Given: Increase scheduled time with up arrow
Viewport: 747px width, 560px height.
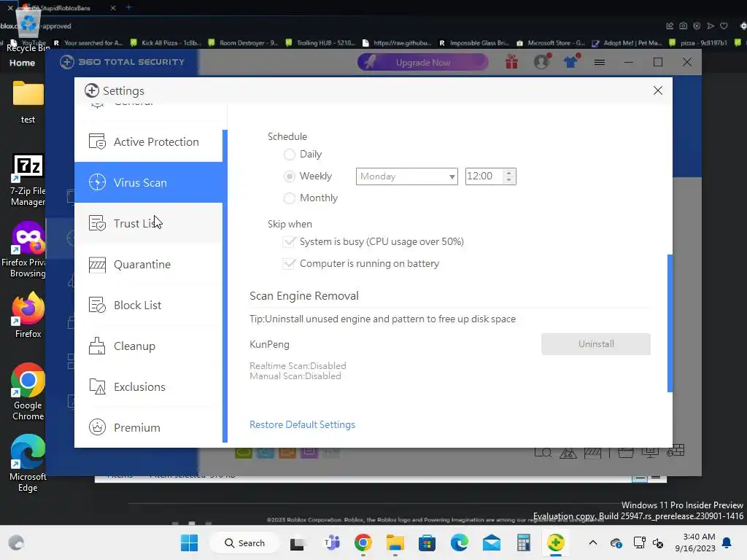Looking at the screenshot, I should click(x=509, y=173).
